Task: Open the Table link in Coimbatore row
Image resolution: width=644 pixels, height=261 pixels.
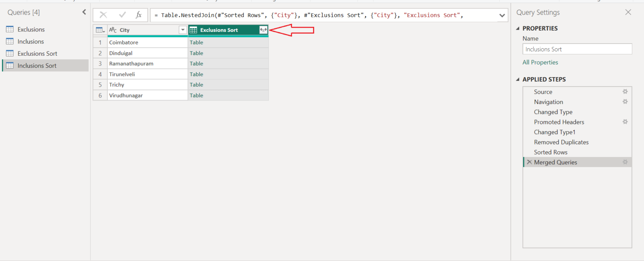Action: 196,42
